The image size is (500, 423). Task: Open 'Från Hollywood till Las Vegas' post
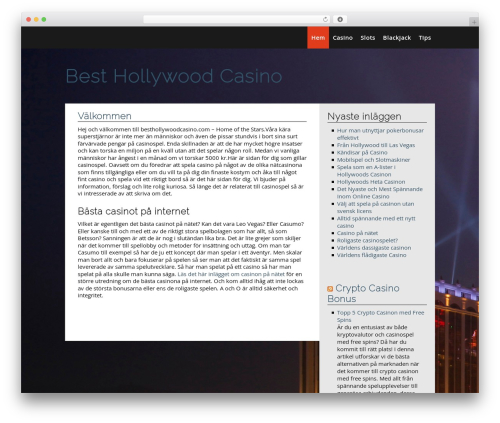tap(376, 145)
